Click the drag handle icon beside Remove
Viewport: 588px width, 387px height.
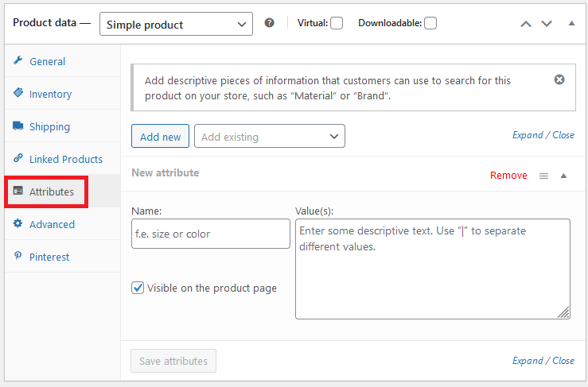(x=543, y=176)
